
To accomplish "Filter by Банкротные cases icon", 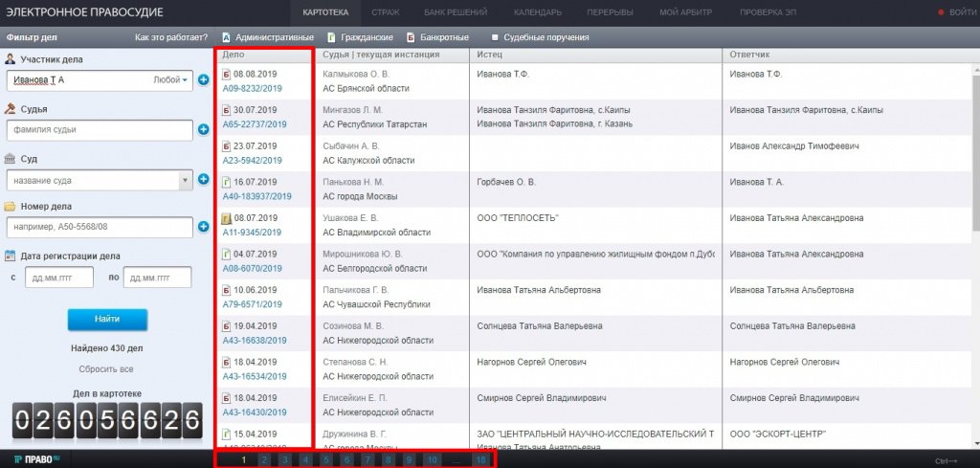I will pos(412,37).
